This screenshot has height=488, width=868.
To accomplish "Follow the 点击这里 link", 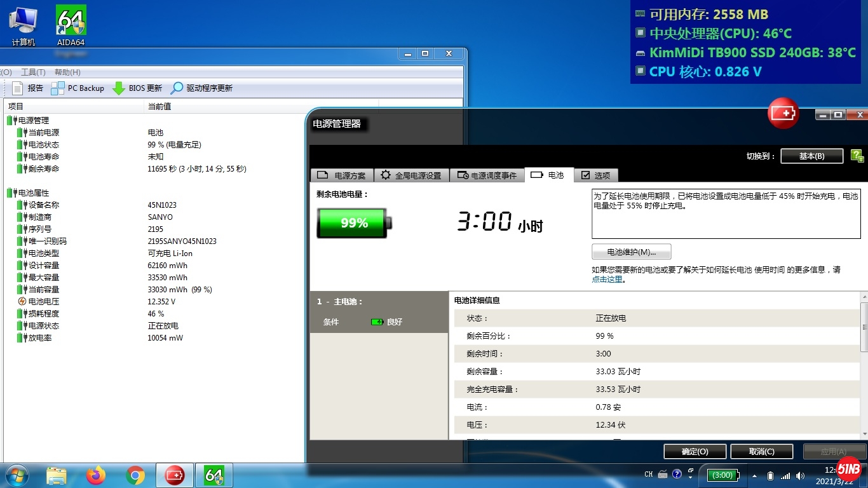I will (x=607, y=279).
